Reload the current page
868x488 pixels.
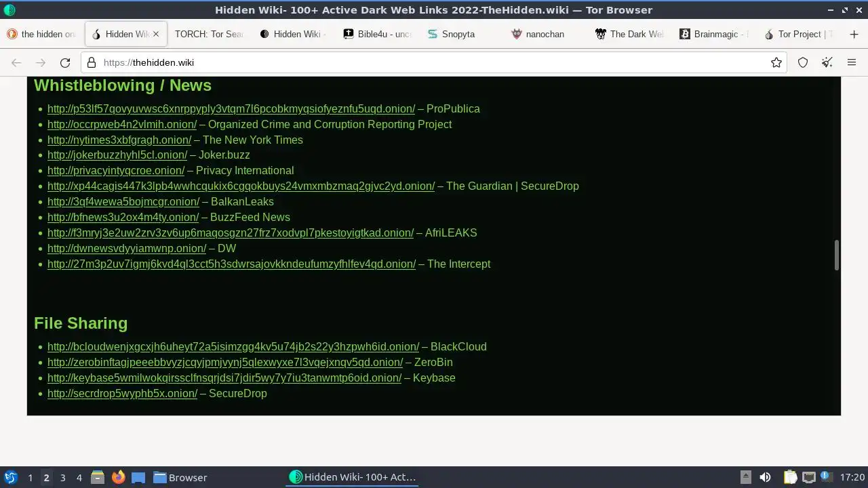[65, 62]
